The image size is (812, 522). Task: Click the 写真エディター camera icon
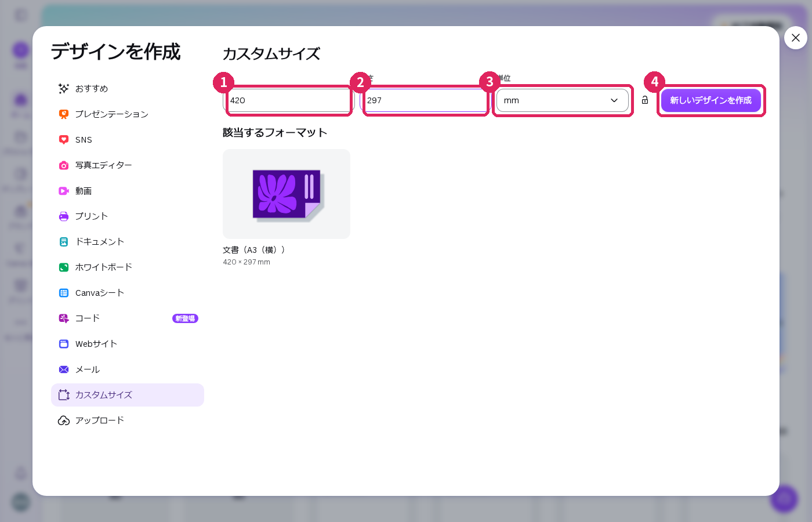click(x=64, y=165)
